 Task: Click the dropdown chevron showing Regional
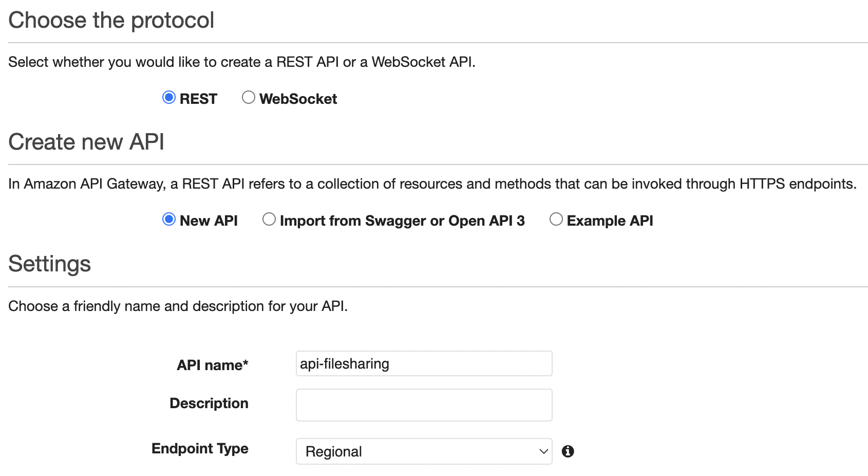tap(542, 451)
